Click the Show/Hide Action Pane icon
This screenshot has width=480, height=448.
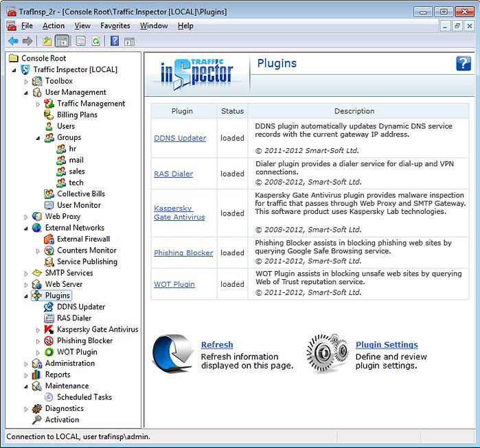(130, 41)
